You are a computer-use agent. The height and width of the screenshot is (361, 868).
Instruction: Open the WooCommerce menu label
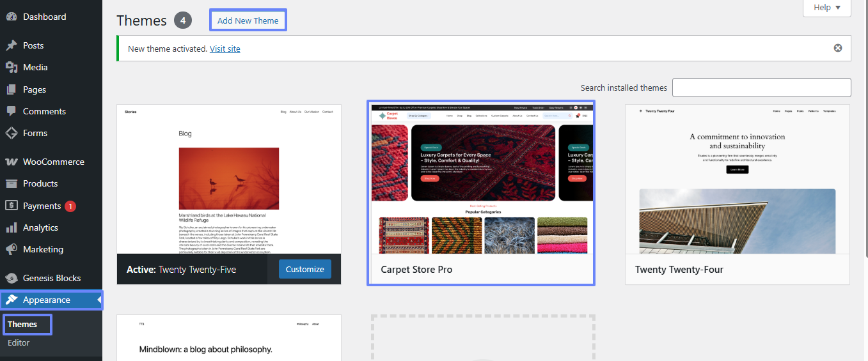(x=54, y=162)
